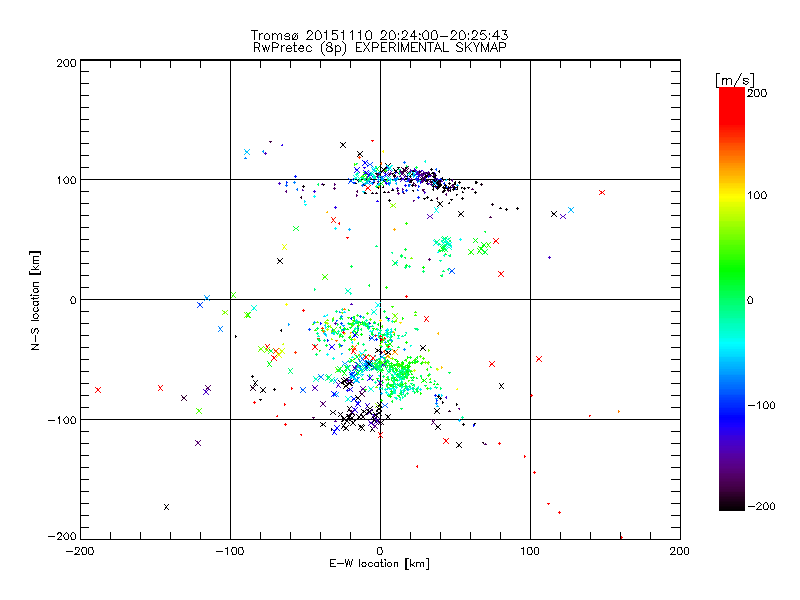Screen dimensions: 800x600
Task: Click the N-S axis tick label '0'
Action: (x=73, y=300)
